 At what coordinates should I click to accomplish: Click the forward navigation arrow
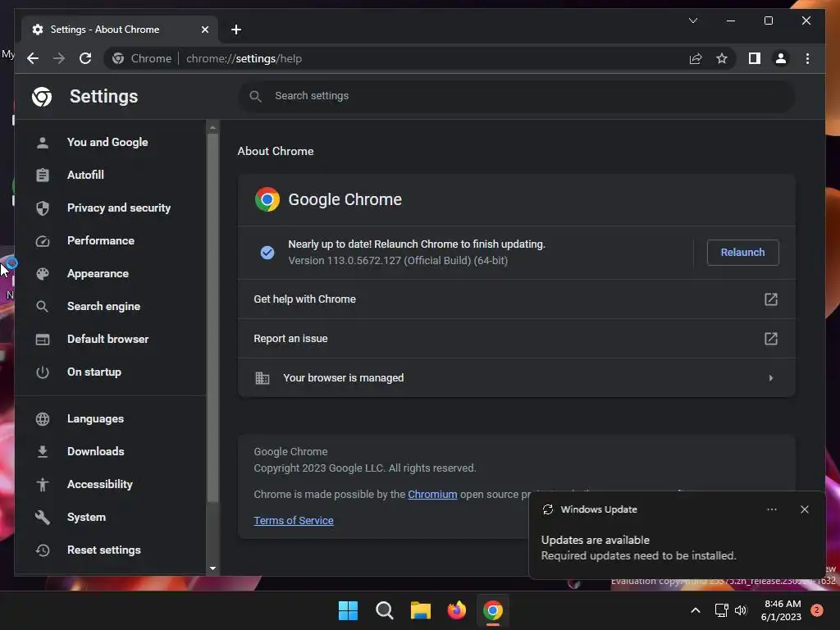[x=59, y=58]
